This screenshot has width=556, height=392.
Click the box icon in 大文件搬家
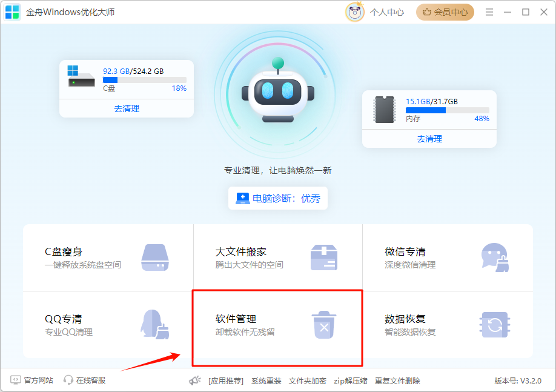click(x=324, y=257)
